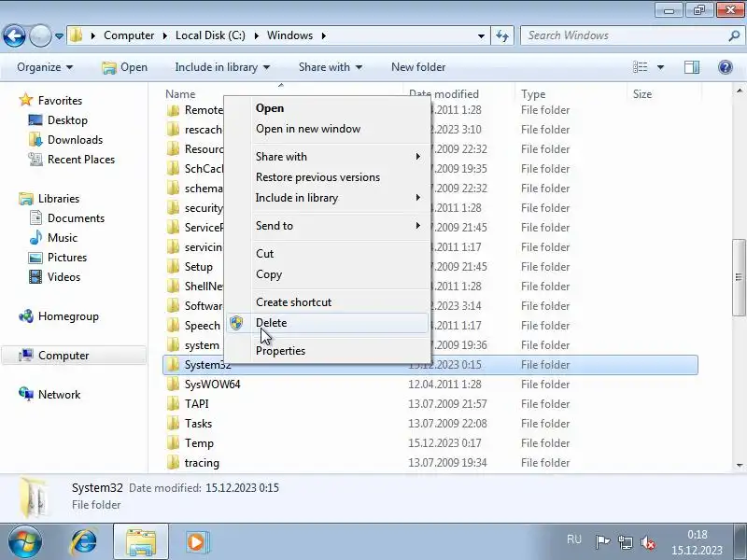Choose Delete in context menu
This screenshot has width=747, height=560.
(328, 323)
